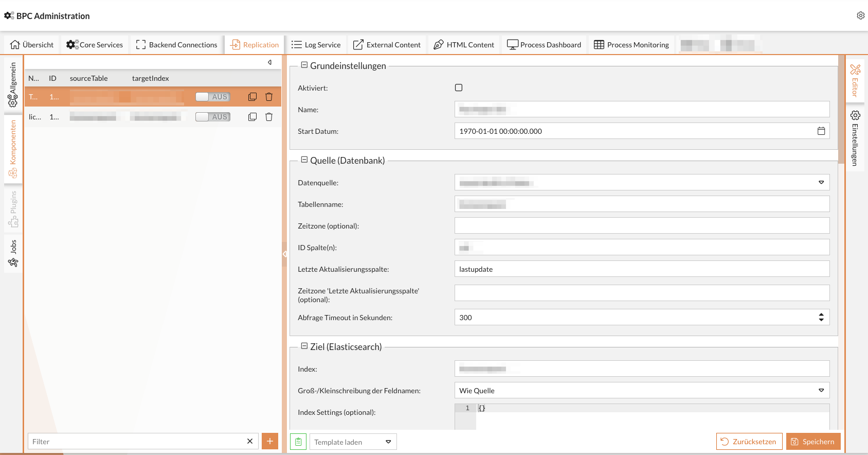
Task: Duplicate the second replication row starting with lic
Action: pos(252,117)
